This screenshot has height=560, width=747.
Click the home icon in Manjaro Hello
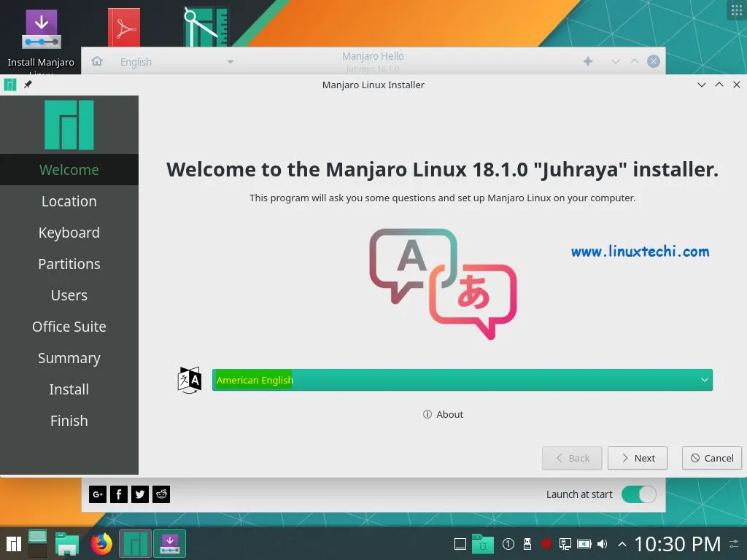(x=98, y=61)
